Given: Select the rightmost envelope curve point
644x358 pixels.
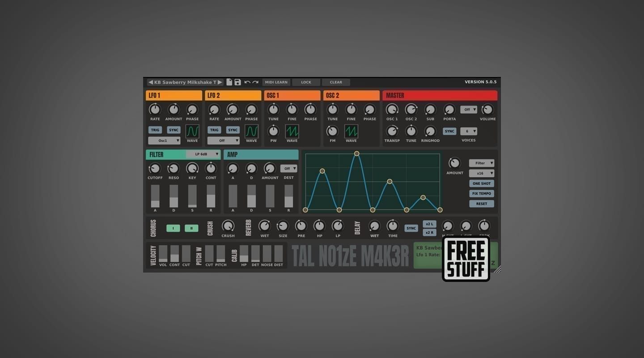Looking at the screenshot, I should coord(440,210).
